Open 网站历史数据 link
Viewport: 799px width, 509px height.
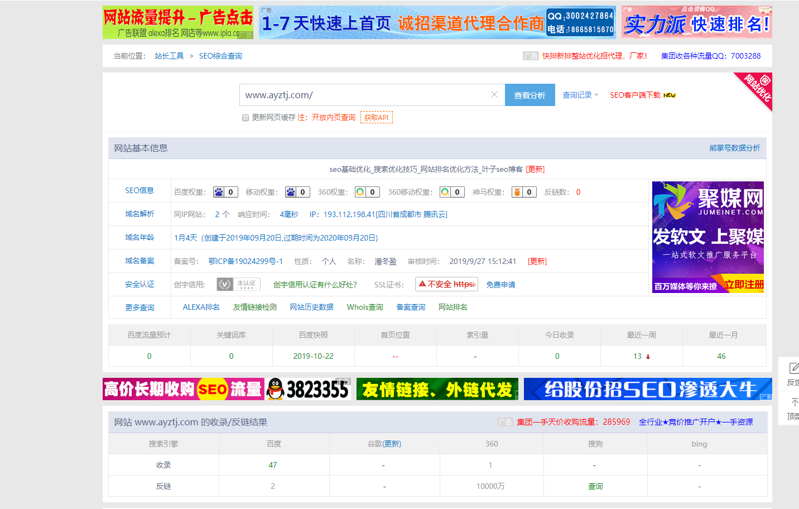[x=311, y=307]
